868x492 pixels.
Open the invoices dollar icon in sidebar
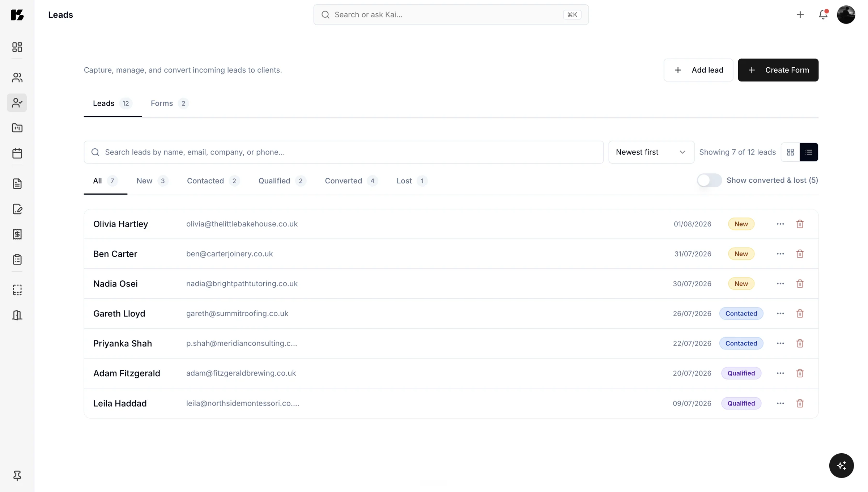(17, 234)
